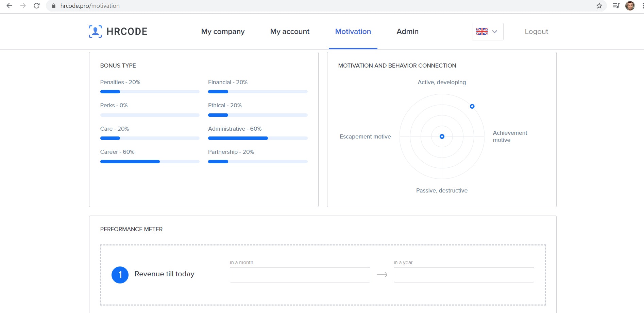644x313 pixels.
Task: Reload the page with the refresh icon
Action: (36, 5)
